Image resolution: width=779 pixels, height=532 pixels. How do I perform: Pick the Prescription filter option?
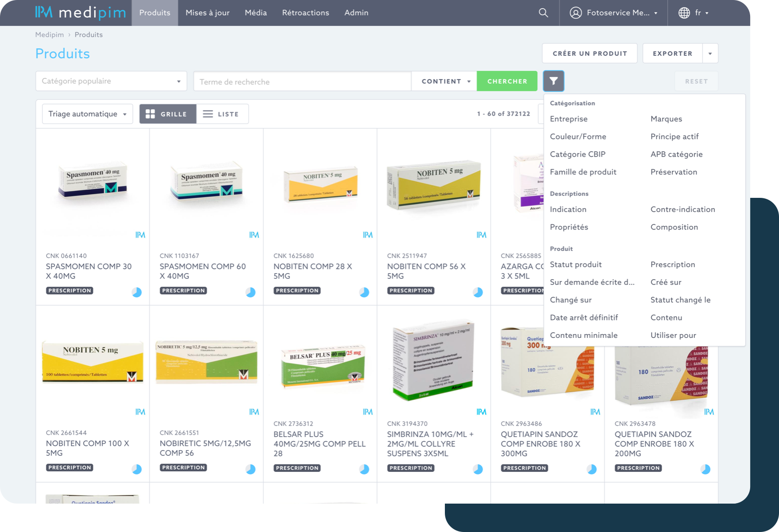(673, 265)
